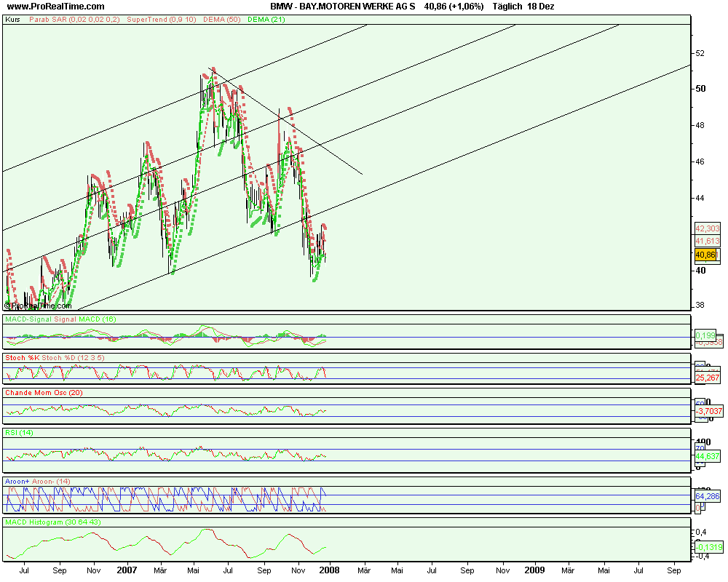The height and width of the screenshot is (582, 728).
Task: Click the 0,199 MACD value tag
Action: [x=705, y=335]
